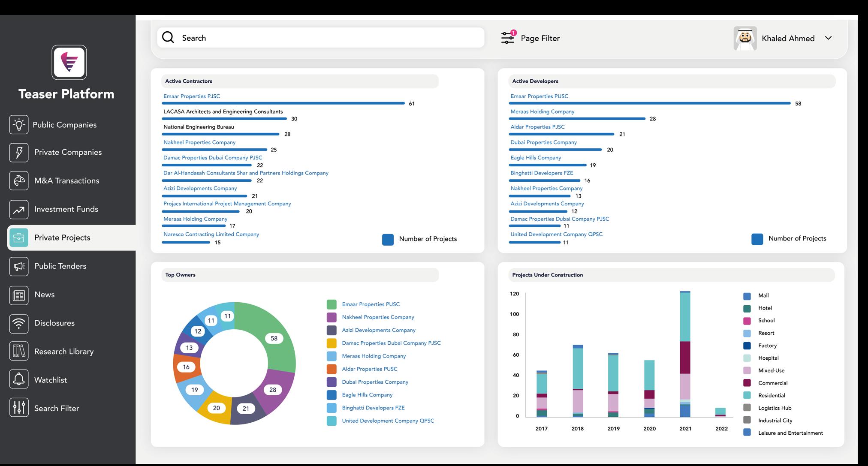This screenshot has height=466, width=868.
Task: Toggle the Commercial legend color swatch
Action: (747, 383)
